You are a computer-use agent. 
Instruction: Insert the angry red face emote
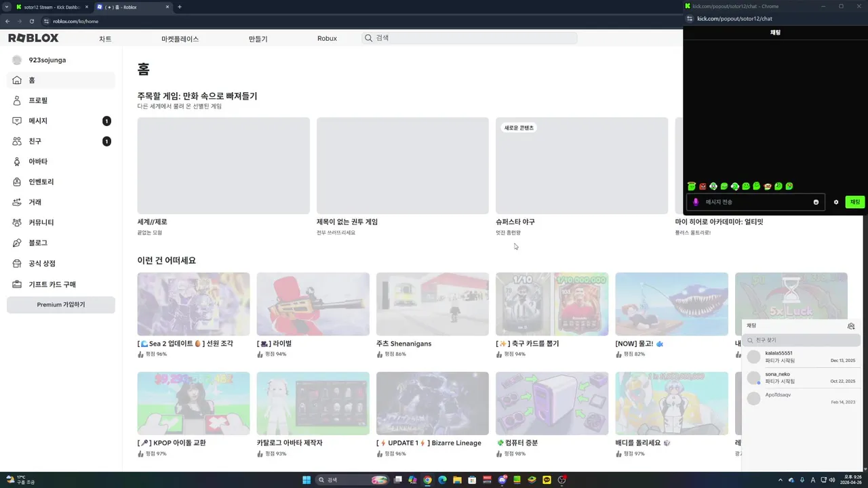coord(703,186)
